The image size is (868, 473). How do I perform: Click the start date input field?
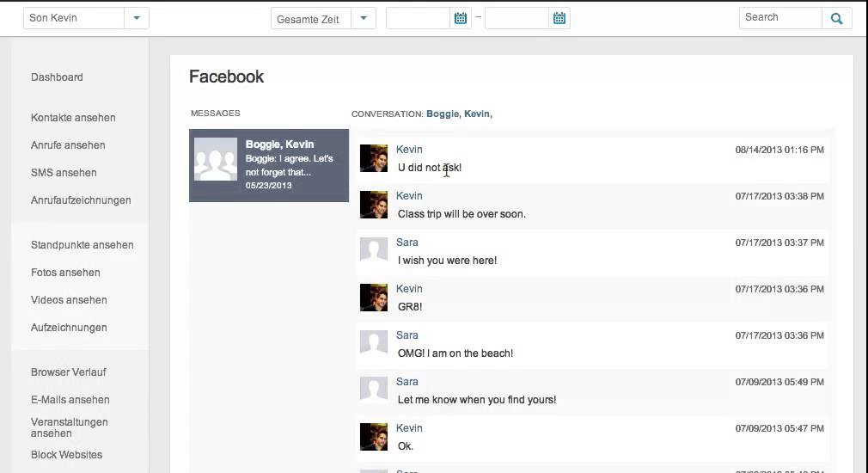click(418, 18)
